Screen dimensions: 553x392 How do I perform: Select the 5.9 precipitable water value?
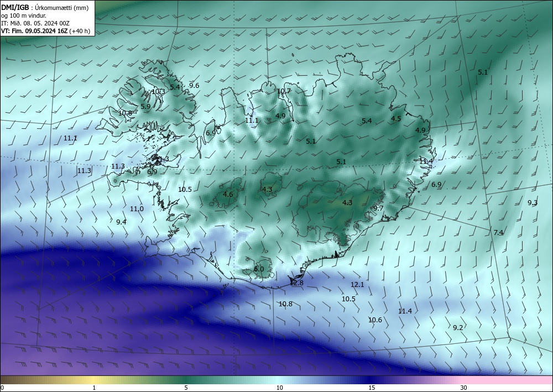pyautogui.click(x=145, y=106)
